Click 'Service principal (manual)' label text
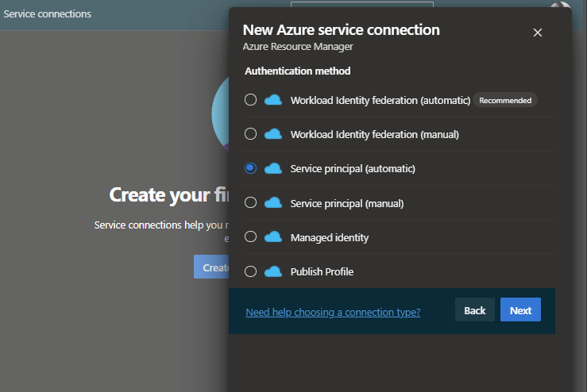Image resolution: width=587 pixels, height=392 pixels. tap(347, 203)
